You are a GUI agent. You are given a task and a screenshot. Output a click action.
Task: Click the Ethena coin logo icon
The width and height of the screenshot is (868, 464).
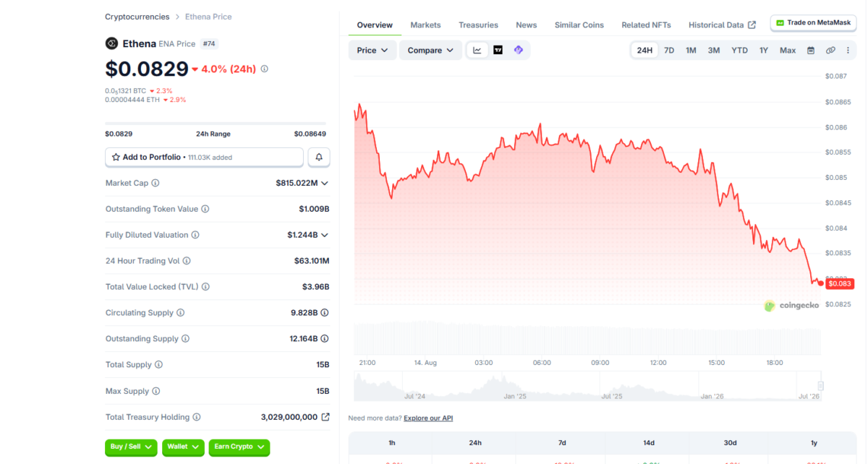pyautogui.click(x=111, y=43)
